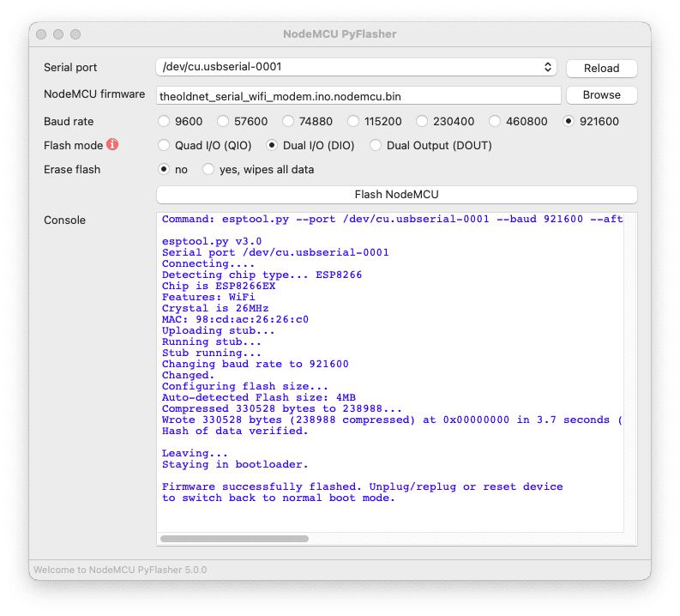The height and width of the screenshot is (616, 680).
Task: Click the 'esptool.py v3.0' console line
Action: pyautogui.click(x=212, y=241)
